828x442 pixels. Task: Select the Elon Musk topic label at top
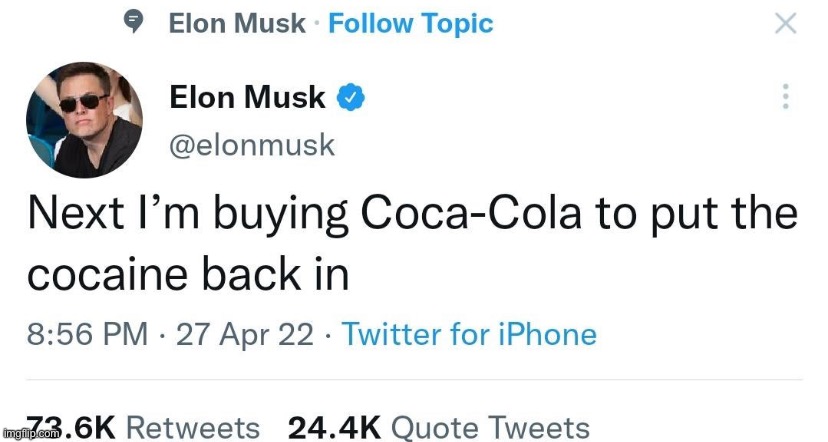[237, 24]
